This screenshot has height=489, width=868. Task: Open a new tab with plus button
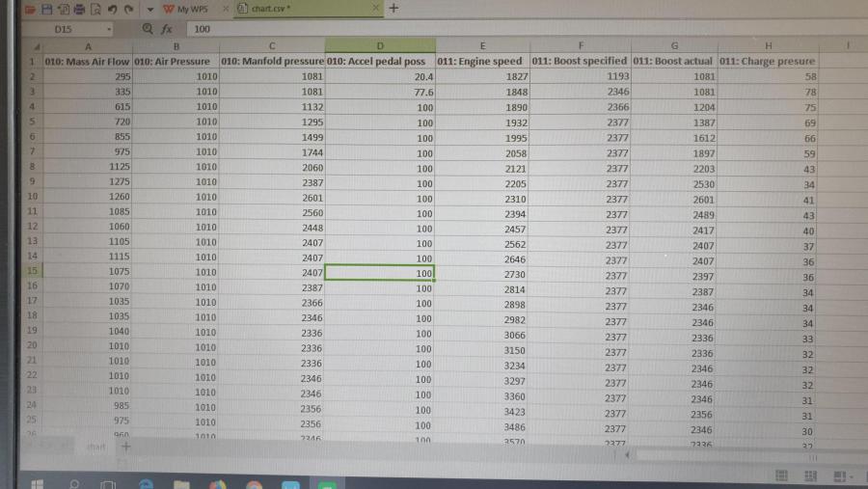click(393, 9)
